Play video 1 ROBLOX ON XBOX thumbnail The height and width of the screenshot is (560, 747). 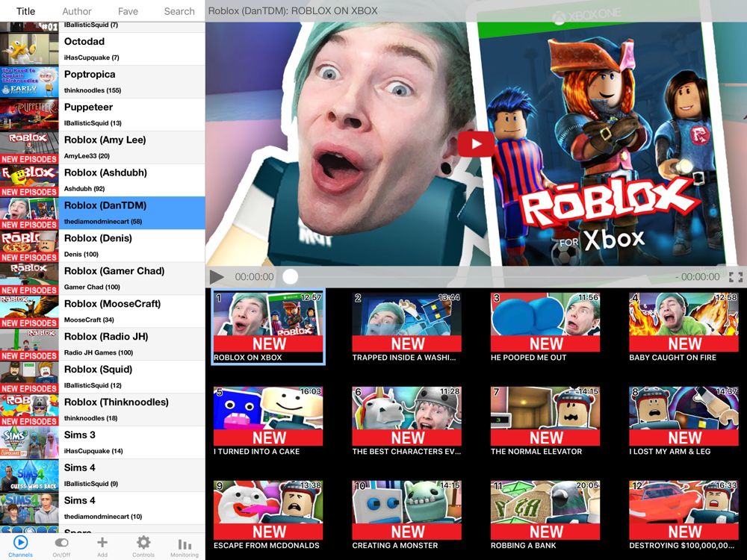coord(268,323)
